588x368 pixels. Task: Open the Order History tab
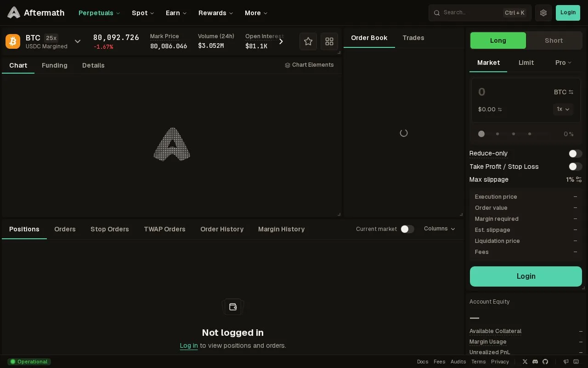[x=222, y=229]
